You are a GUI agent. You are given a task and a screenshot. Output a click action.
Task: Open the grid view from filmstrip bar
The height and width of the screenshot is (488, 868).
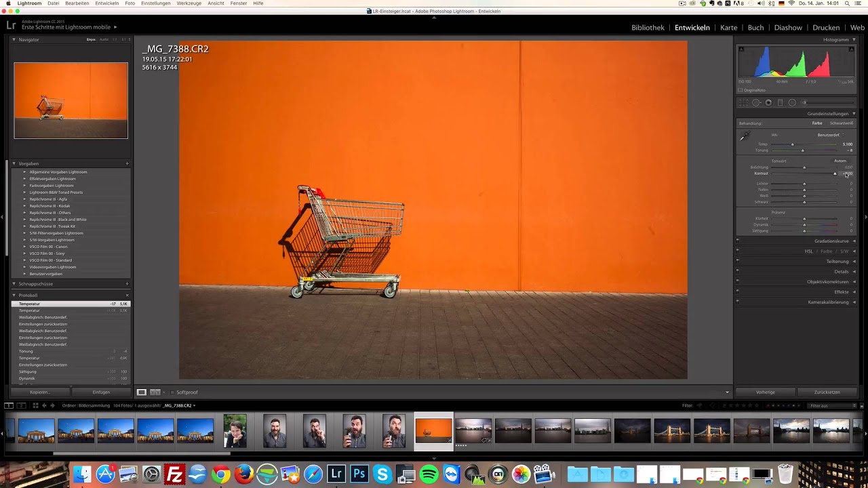click(35, 405)
